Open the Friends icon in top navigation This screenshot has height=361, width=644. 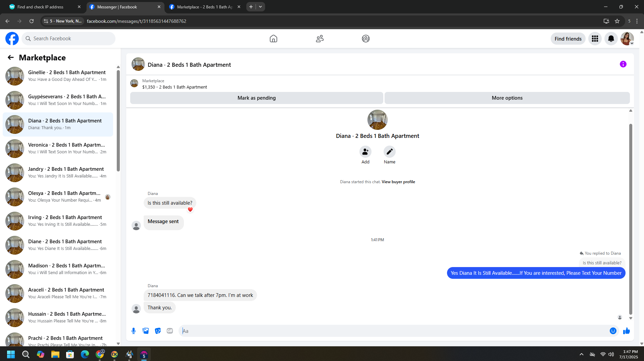click(320, 39)
